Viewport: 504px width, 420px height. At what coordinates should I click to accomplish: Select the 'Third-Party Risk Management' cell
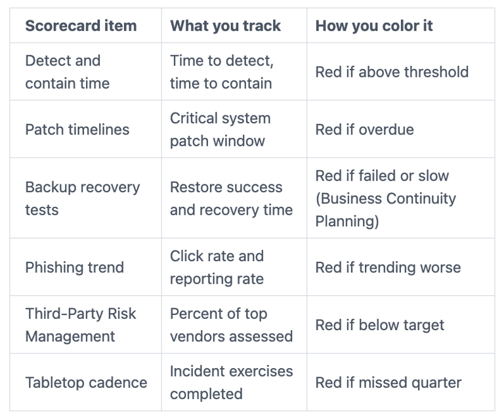click(80, 325)
